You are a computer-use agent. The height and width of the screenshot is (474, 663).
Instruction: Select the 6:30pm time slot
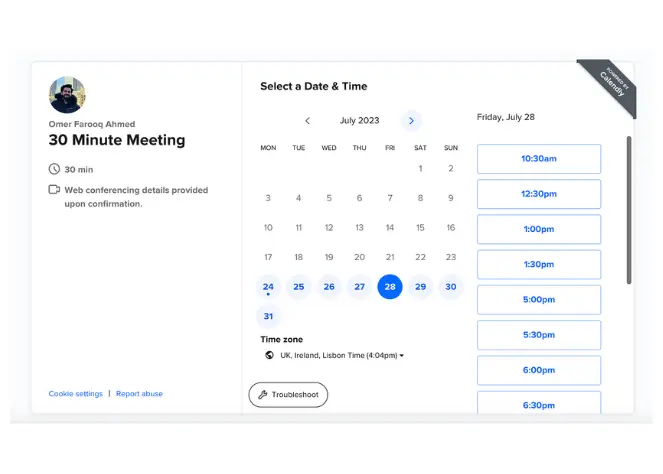[x=539, y=403]
